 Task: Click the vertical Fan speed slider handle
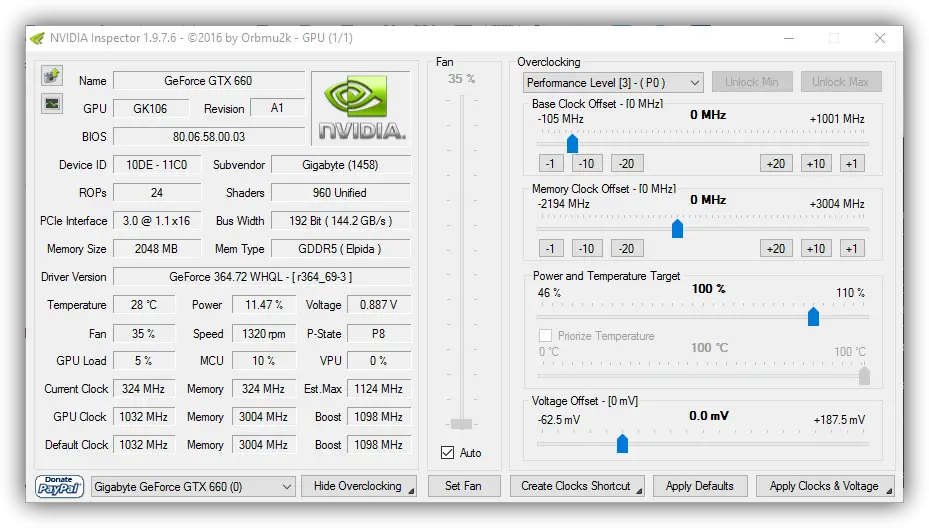click(x=461, y=424)
